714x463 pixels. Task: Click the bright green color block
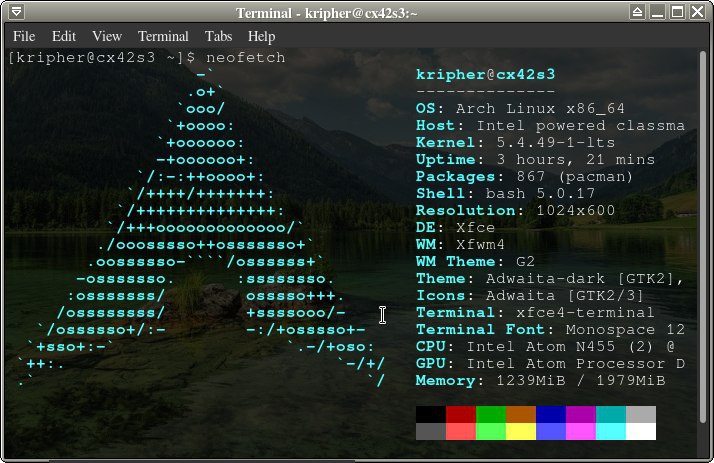click(491, 432)
